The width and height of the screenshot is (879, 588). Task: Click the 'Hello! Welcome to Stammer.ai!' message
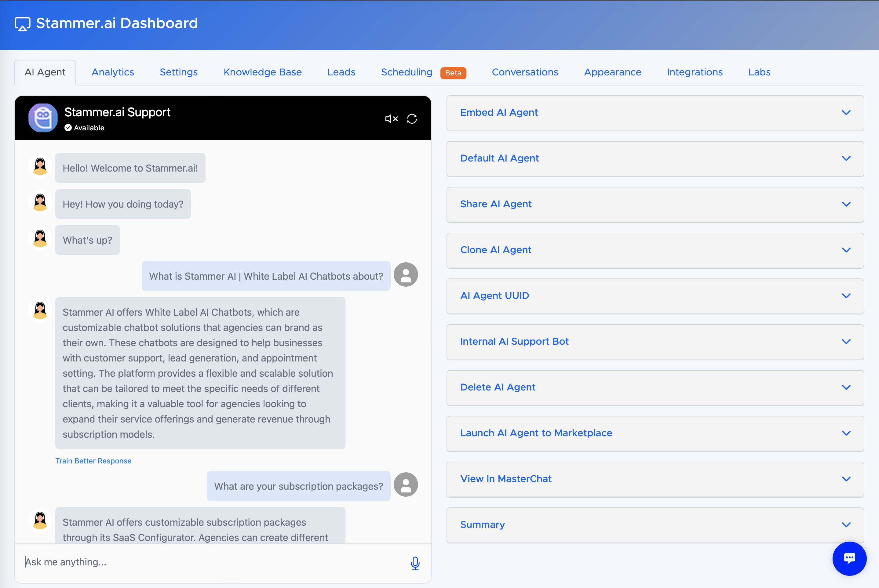(130, 168)
